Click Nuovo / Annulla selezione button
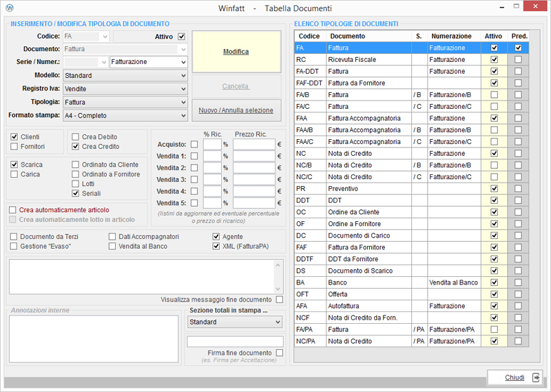 pos(236,110)
